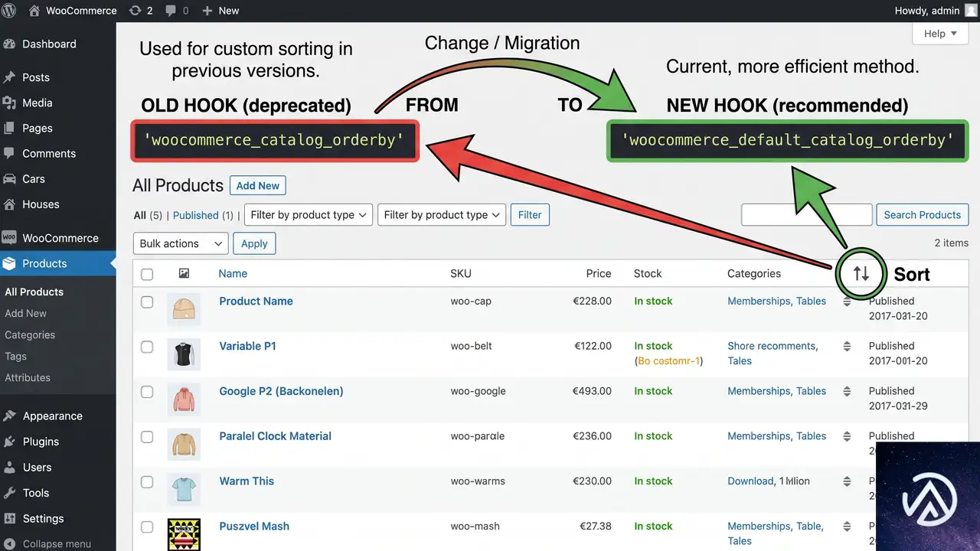Click the Cars car icon in the sidebar

[9, 178]
